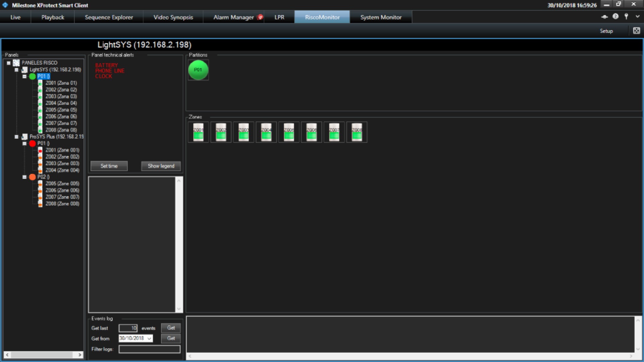Click the BATTERY technical alert text
The width and height of the screenshot is (644, 362).
pyautogui.click(x=106, y=65)
